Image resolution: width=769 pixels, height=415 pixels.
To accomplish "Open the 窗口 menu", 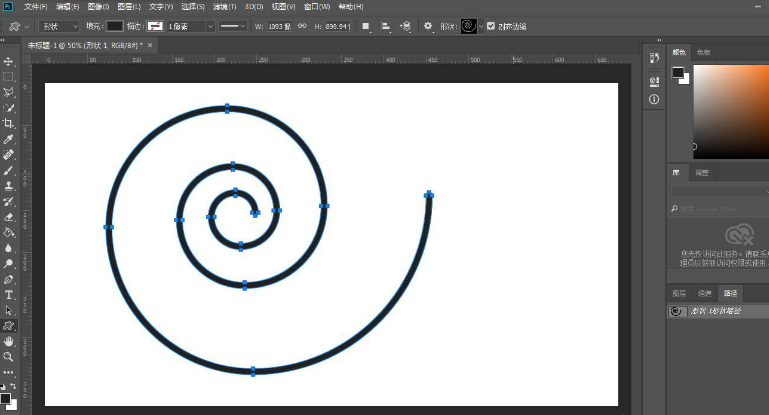I will pos(317,7).
